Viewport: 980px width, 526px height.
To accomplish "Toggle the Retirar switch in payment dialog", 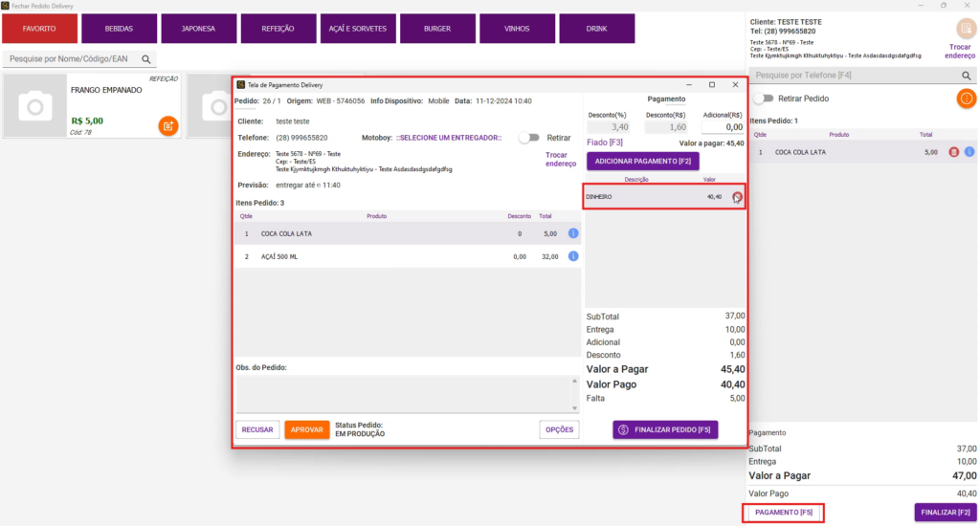I will coord(529,138).
